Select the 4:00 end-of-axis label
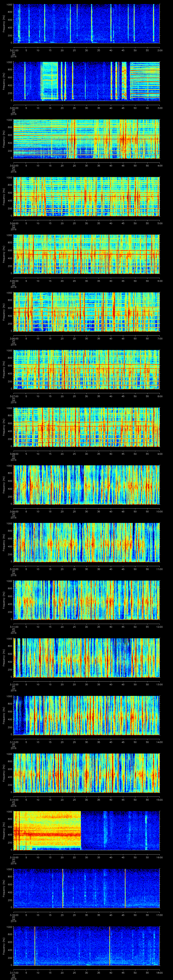 pos(160,166)
